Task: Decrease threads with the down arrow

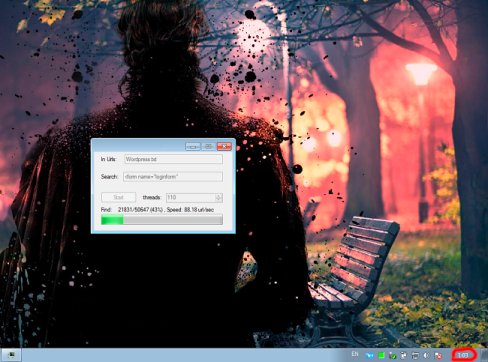Action: (x=219, y=200)
